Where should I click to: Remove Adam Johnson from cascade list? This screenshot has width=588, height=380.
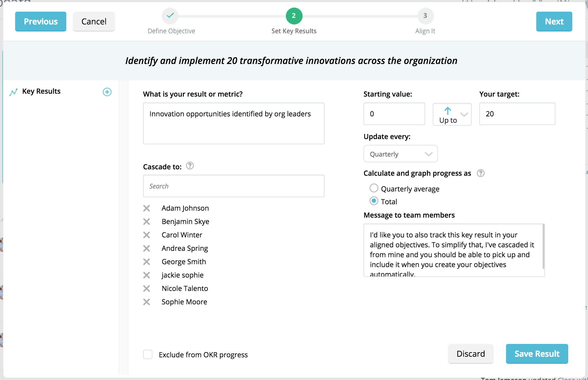click(147, 208)
